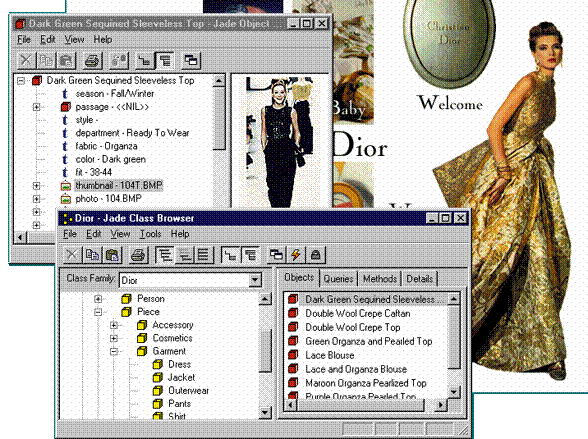
Task: Click the padlocks icon in Jade Object toolbar
Action: (119, 60)
